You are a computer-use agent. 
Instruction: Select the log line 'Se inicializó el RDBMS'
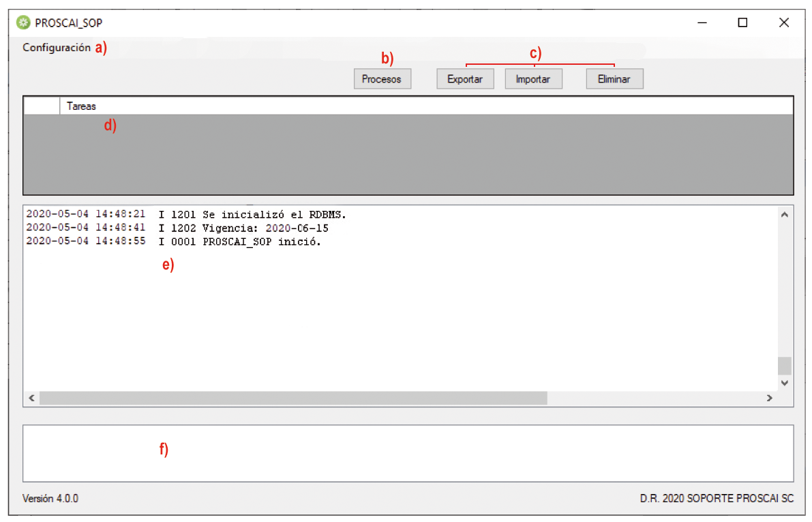(186, 214)
